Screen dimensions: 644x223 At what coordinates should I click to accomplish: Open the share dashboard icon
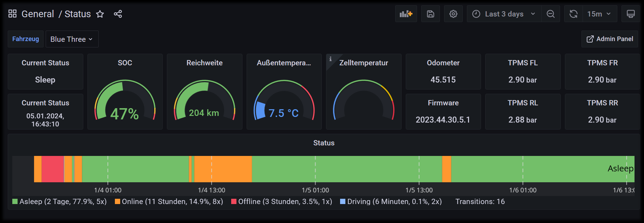pos(118,14)
